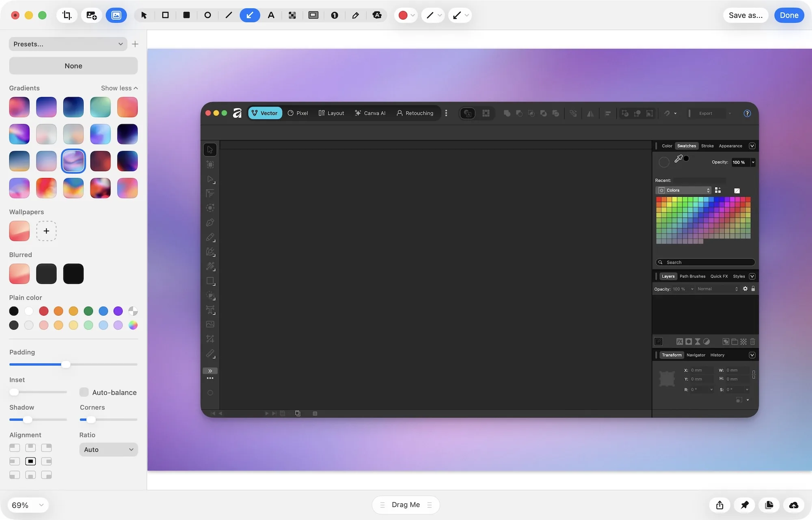This screenshot has height=520, width=812.
Task: Select the line drawing tool
Action: pyautogui.click(x=229, y=15)
